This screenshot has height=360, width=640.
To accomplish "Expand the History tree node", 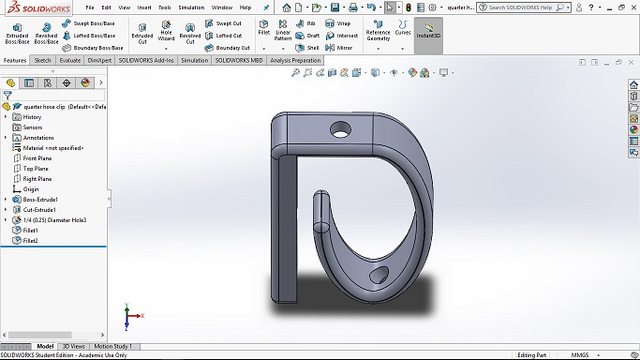I will point(6,117).
